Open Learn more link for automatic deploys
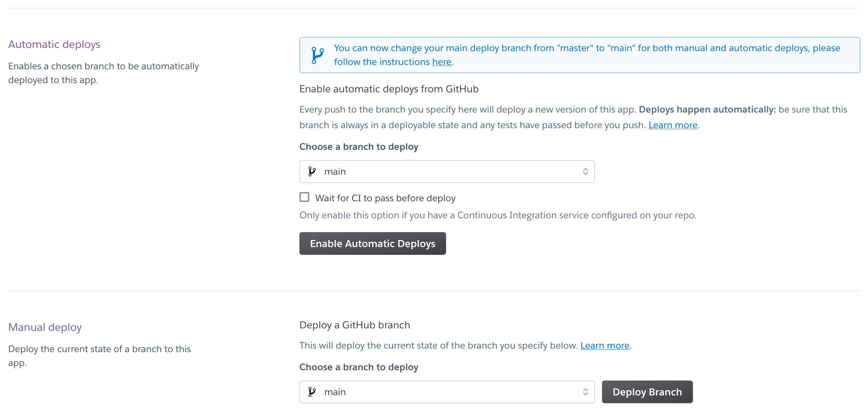The width and height of the screenshot is (868, 416). tap(673, 125)
